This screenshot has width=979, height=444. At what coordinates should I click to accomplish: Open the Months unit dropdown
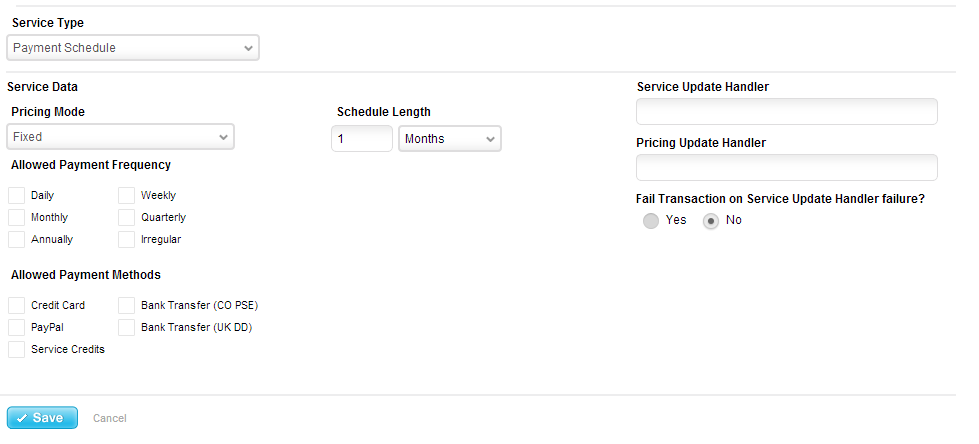pyautogui.click(x=450, y=139)
